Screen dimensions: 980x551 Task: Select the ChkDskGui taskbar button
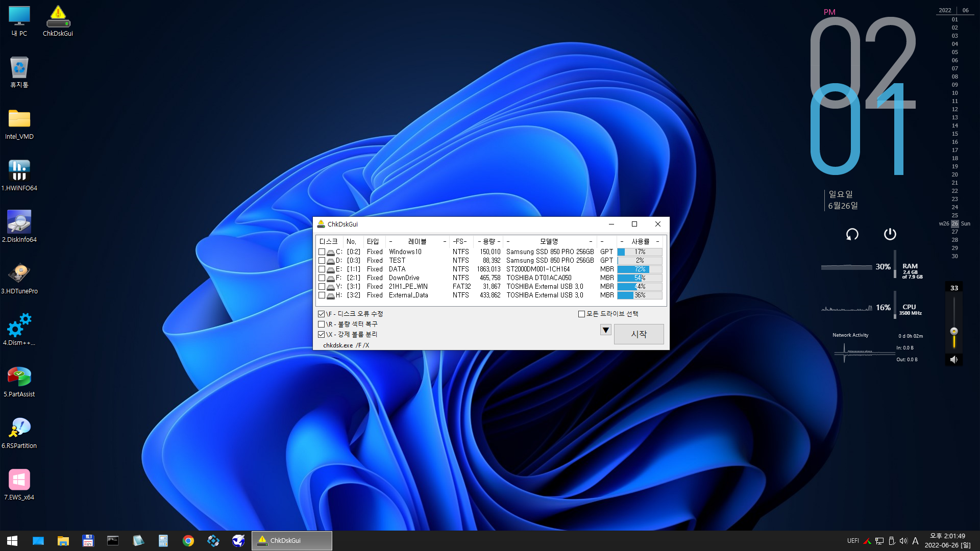pyautogui.click(x=292, y=540)
